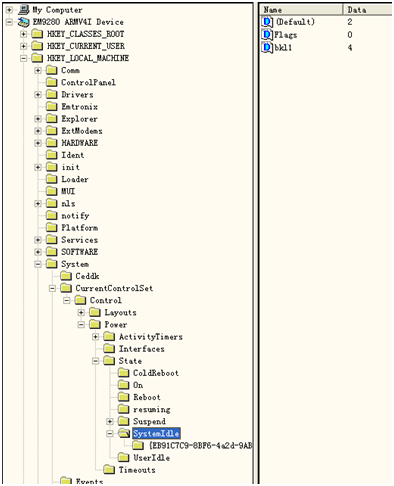The image size is (394, 486).
Task: Click the Data column header
Action: click(x=368, y=10)
